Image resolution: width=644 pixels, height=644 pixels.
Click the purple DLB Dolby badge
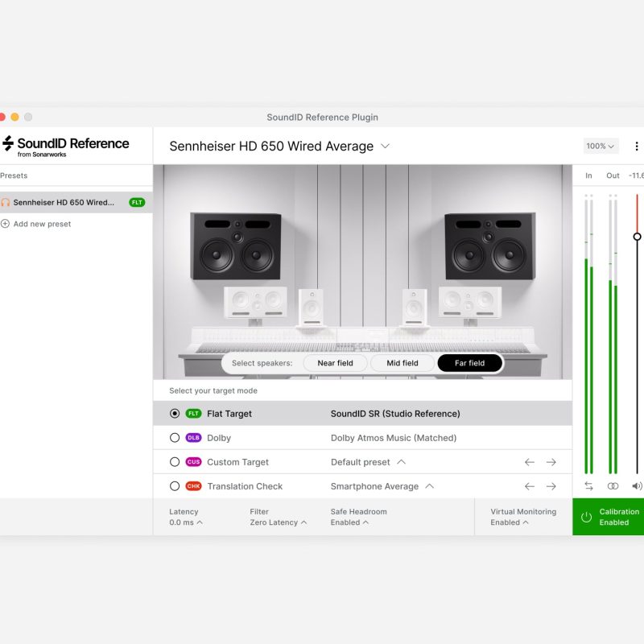pos(193,438)
